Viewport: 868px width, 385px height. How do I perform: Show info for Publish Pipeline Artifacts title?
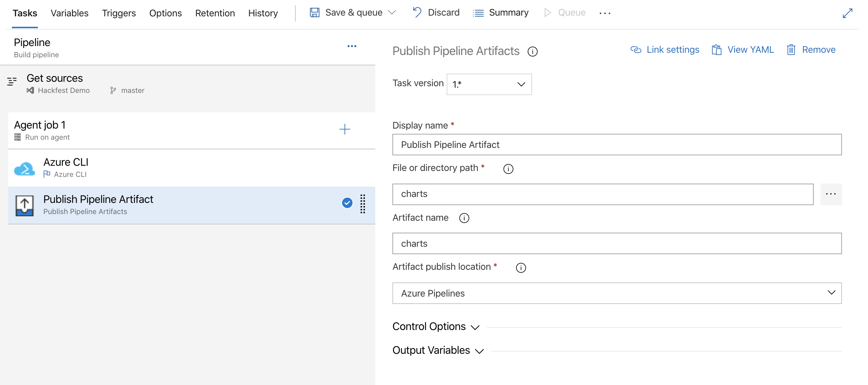click(532, 52)
